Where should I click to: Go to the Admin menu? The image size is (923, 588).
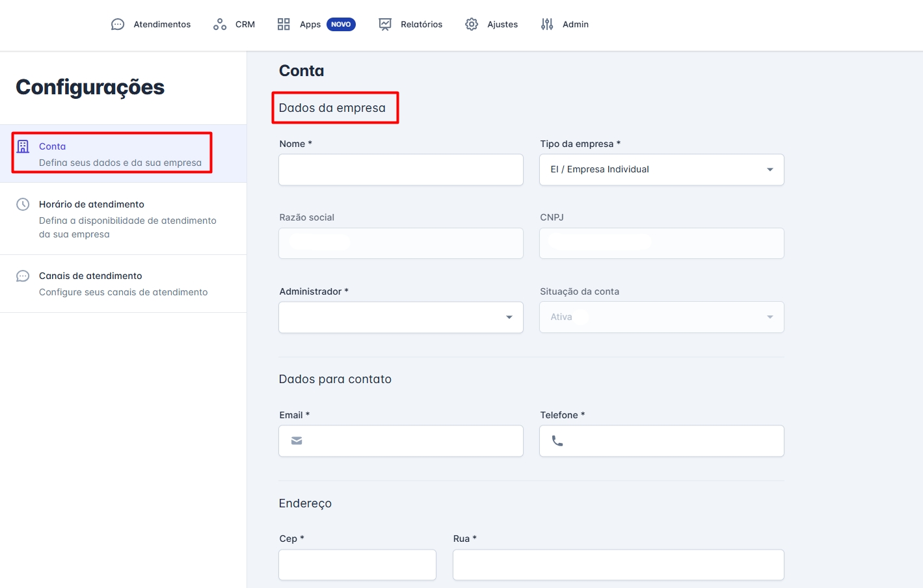pyautogui.click(x=575, y=25)
